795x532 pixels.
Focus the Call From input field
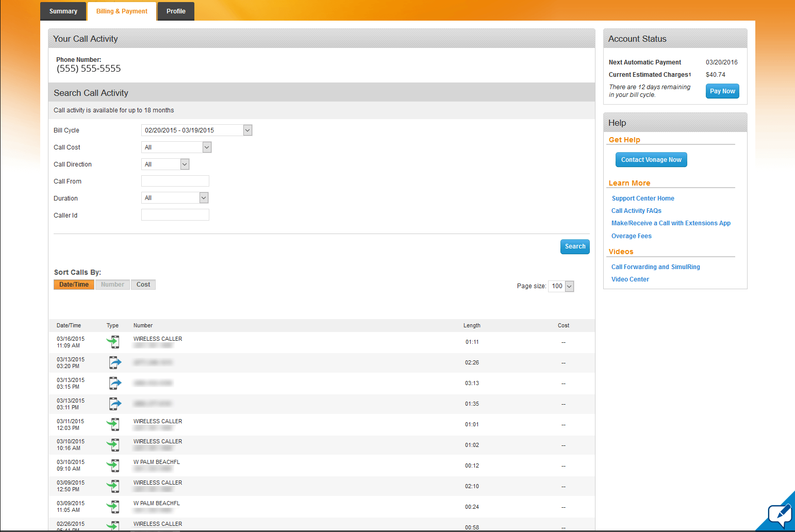(x=175, y=181)
